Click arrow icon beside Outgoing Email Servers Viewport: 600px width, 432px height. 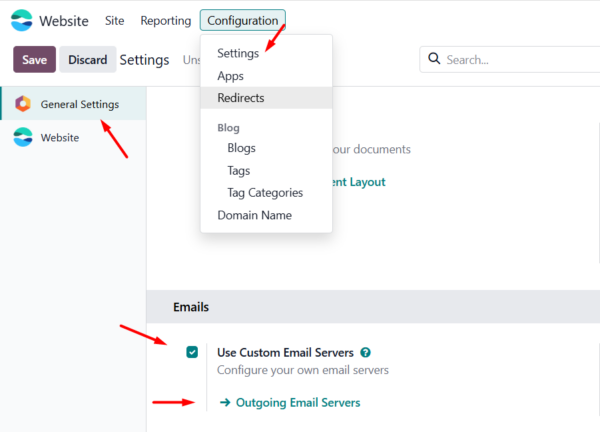(225, 402)
